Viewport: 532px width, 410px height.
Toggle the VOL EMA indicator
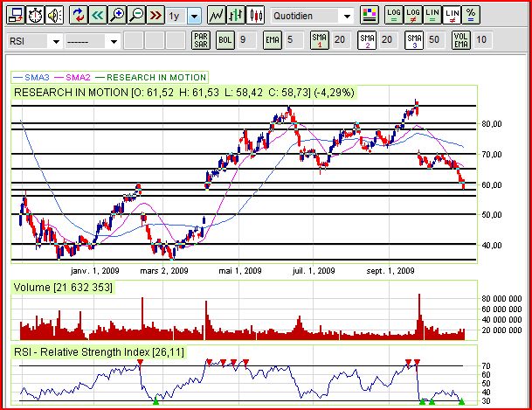(461, 40)
